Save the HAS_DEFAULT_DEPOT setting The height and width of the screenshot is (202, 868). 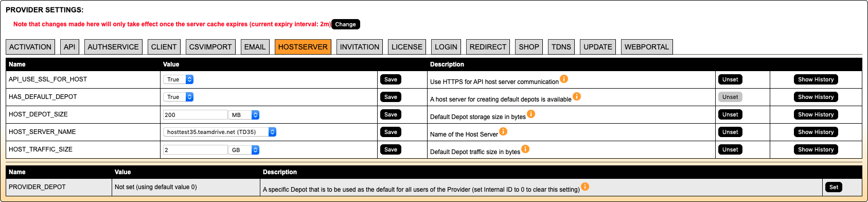(391, 97)
